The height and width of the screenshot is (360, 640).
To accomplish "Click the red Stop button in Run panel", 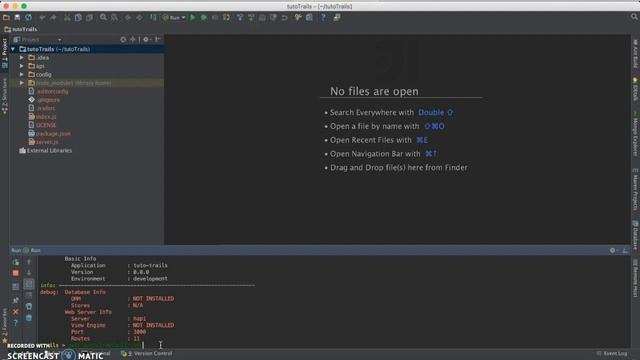I will click(16, 273).
